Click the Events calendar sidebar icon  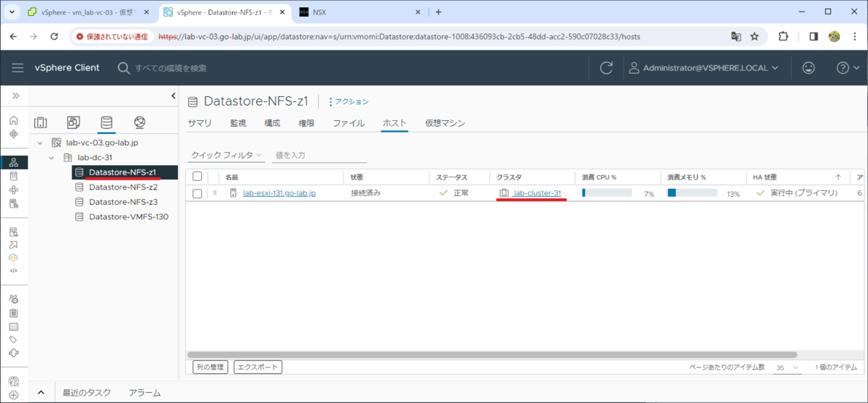click(x=14, y=326)
